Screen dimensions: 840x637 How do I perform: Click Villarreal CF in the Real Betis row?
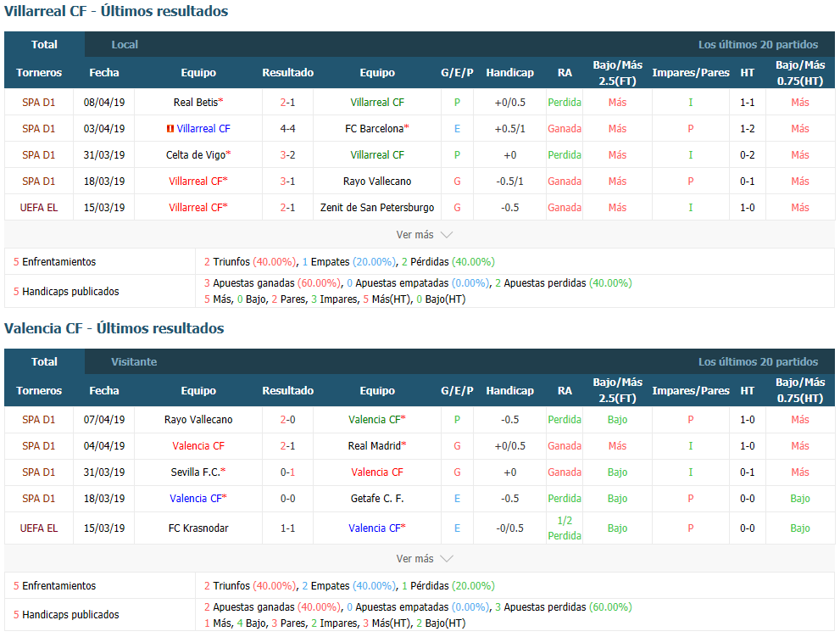377,103
